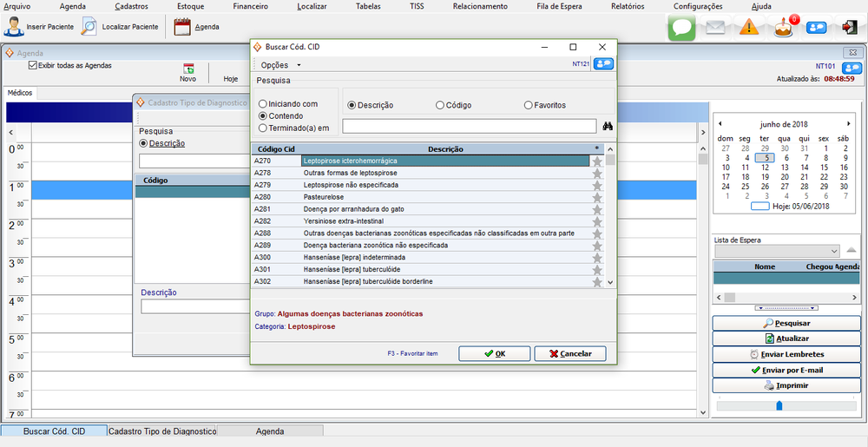Open the envelope mail icon

(715, 27)
